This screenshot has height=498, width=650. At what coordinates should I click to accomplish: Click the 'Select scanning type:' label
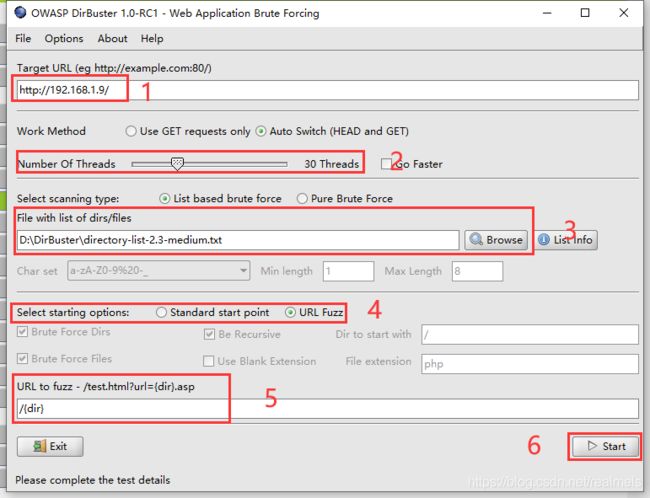68,199
